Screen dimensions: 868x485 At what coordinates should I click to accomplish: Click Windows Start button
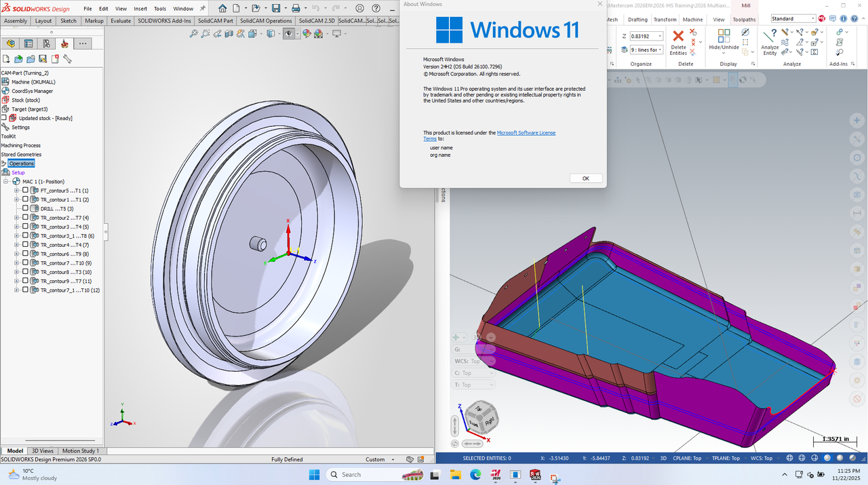315,474
